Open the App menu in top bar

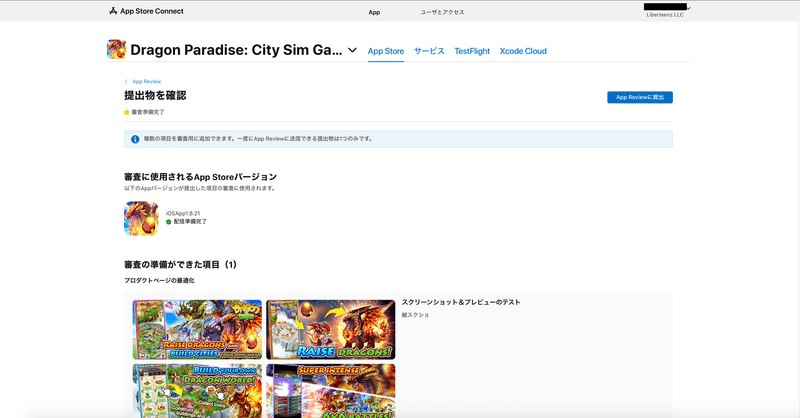pos(374,12)
